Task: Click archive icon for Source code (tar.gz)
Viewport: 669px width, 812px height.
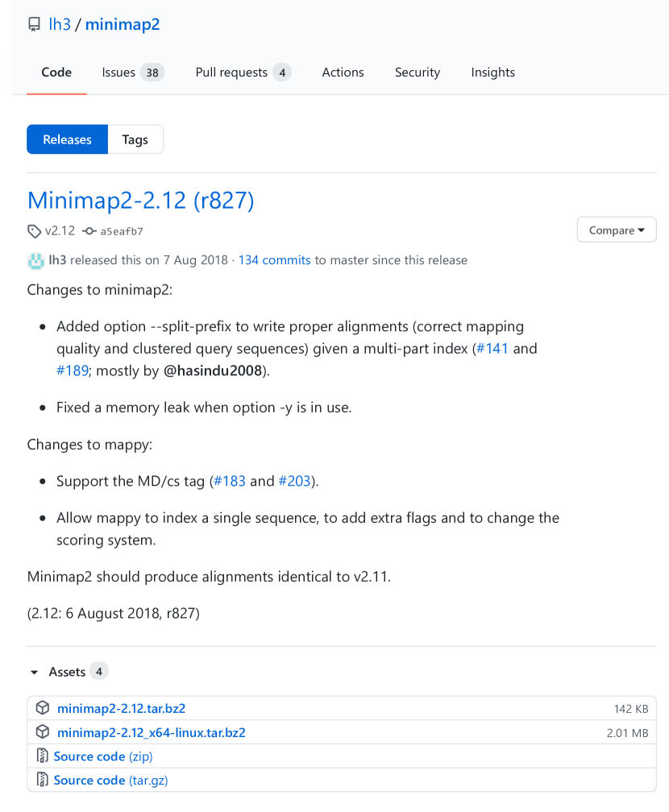Action: [x=43, y=780]
